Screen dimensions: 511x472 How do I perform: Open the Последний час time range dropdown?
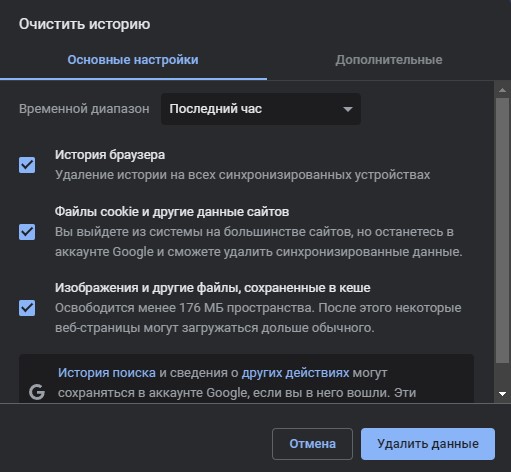pyautogui.click(x=261, y=109)
